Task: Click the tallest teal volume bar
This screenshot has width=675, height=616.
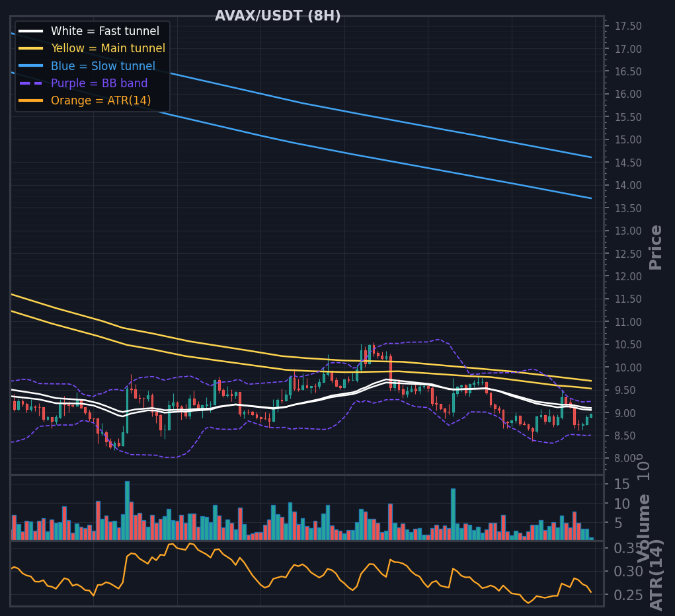Action: point(127,510)
